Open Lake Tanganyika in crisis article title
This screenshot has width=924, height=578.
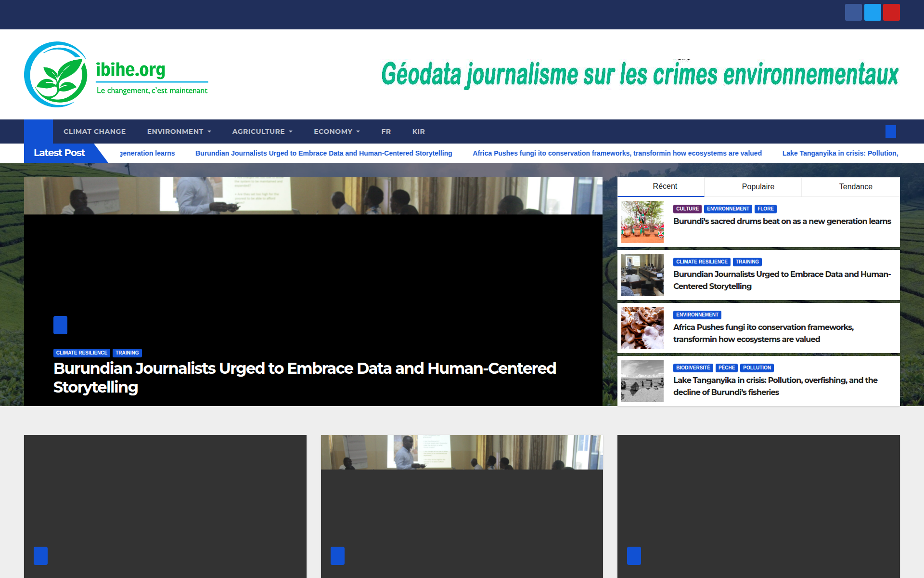pos(775,386)
